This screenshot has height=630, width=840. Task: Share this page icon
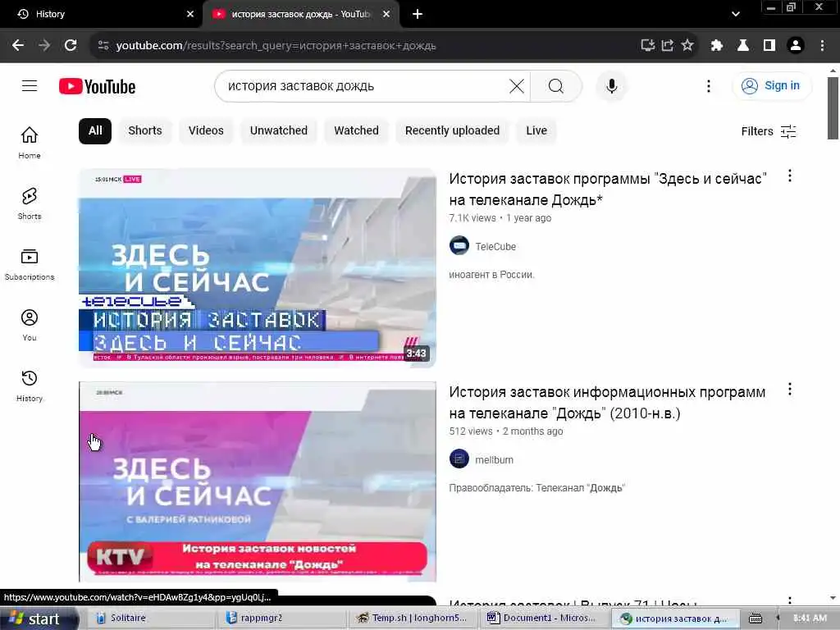point(668,46)
